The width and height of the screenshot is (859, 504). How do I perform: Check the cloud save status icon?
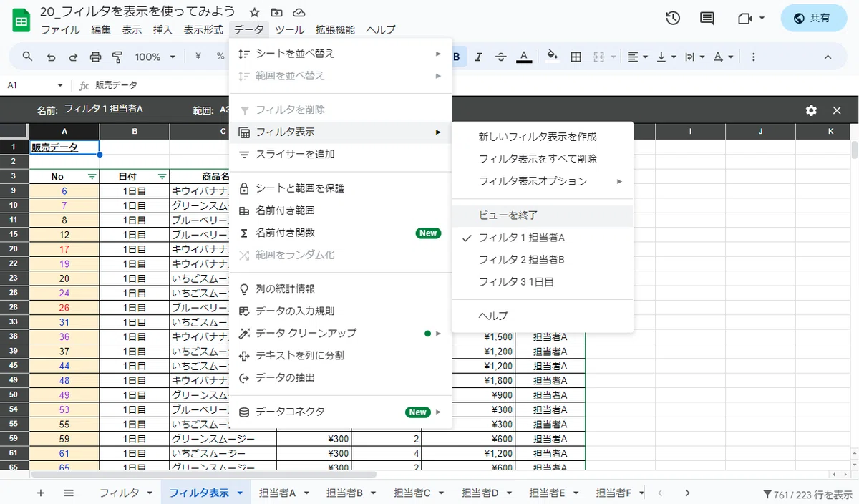299,13
